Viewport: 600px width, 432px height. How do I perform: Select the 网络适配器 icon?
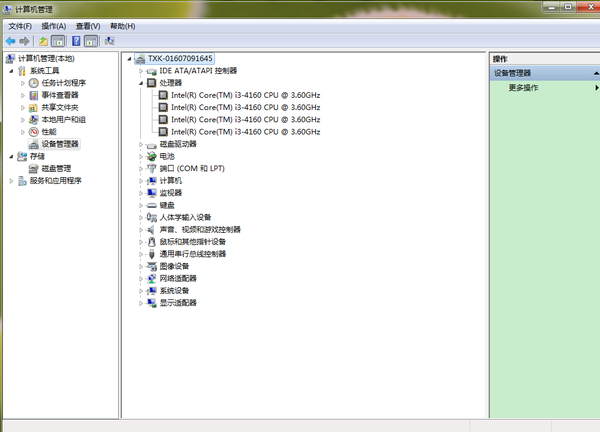152,279
